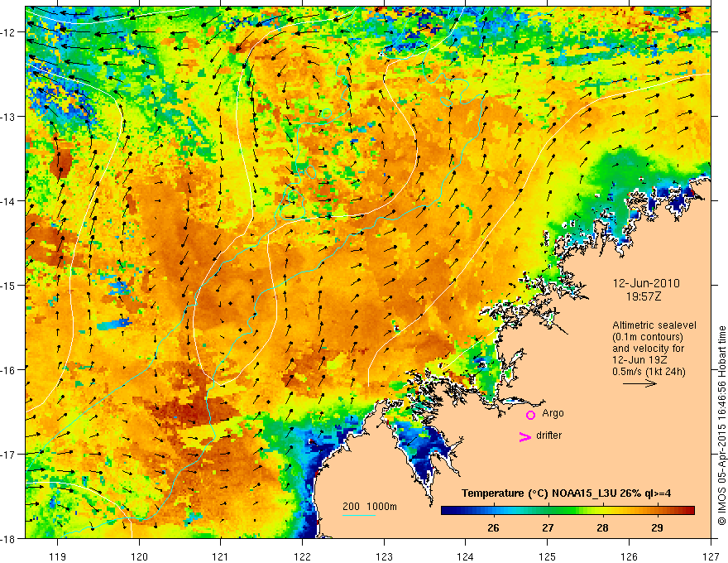The width and height of the screenshot is (728, 563).
Task: Click the 'Temperature (°C) NOAA15_L3U 26% ql>=4' title
Action: point(566,493)
